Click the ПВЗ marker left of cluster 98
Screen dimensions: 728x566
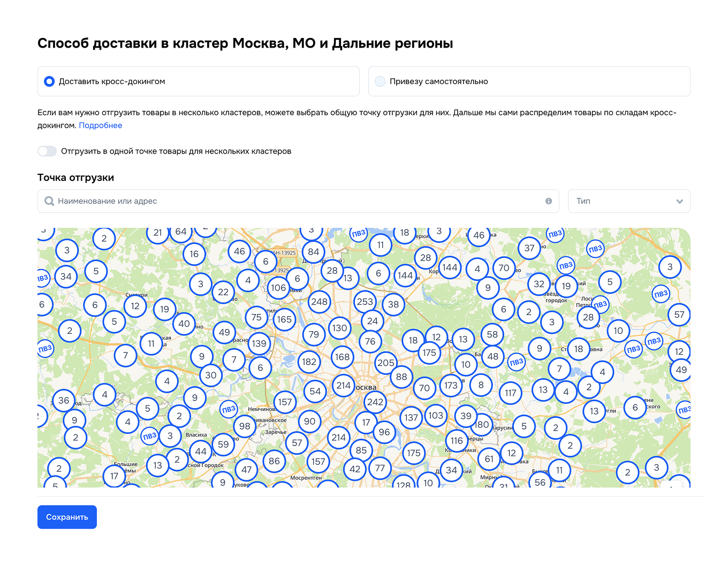(x=229, y=409)
